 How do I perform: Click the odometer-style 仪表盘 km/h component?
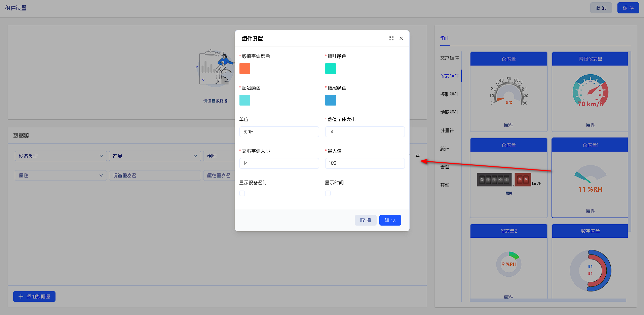pyautogui.click(x=508, y=180)
